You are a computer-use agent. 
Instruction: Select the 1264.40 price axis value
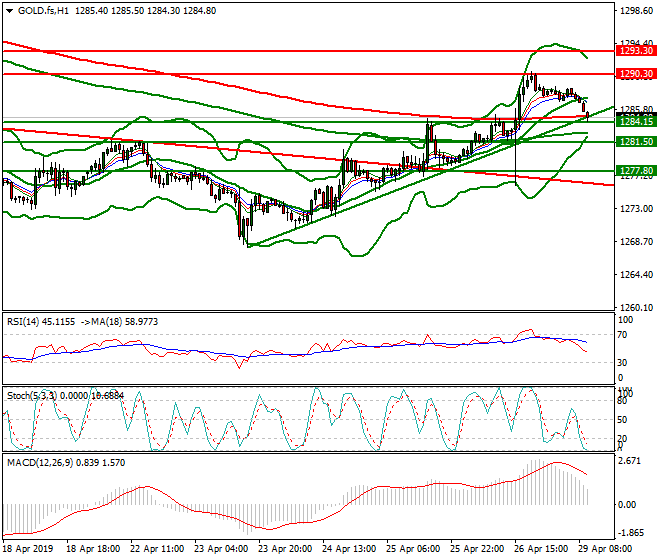pos(636,275)
